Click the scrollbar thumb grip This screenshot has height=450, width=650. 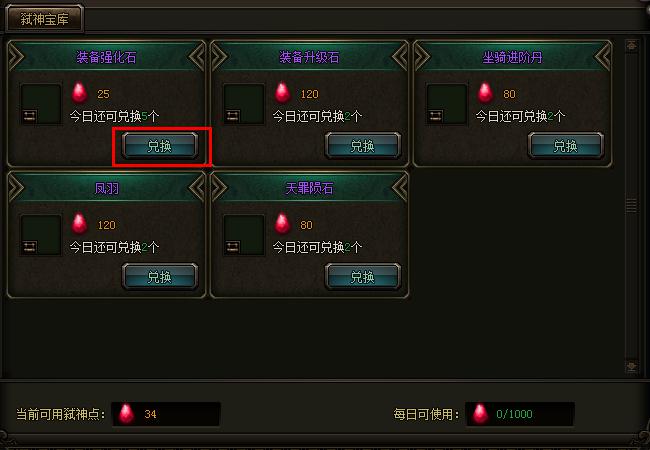coord(631,205)
